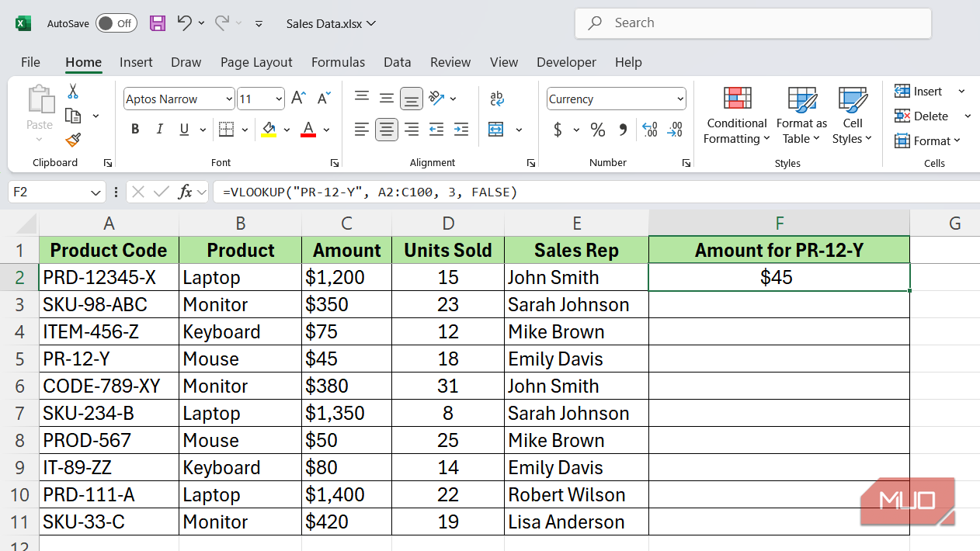Switch to the Data tab
Image resolution: width=980 pixels, height=551 pixels.
(x=397, y=62)
